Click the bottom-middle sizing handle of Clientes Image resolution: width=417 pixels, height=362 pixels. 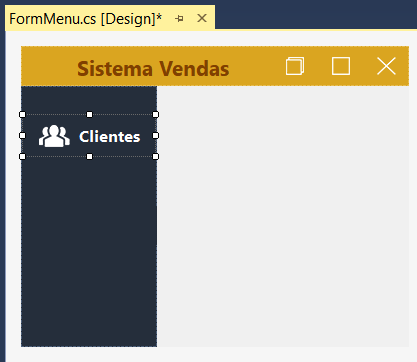click(x=89, y=157)
